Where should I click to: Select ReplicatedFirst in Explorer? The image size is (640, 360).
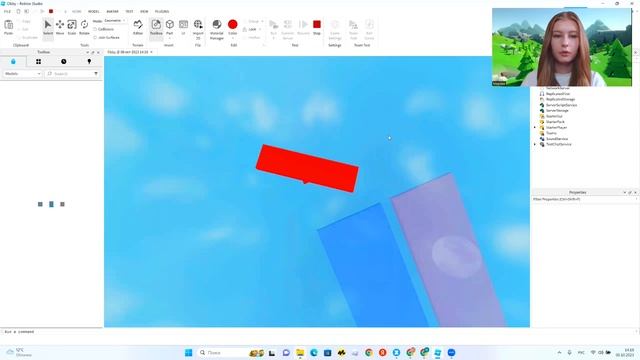(x=558, y=94)
